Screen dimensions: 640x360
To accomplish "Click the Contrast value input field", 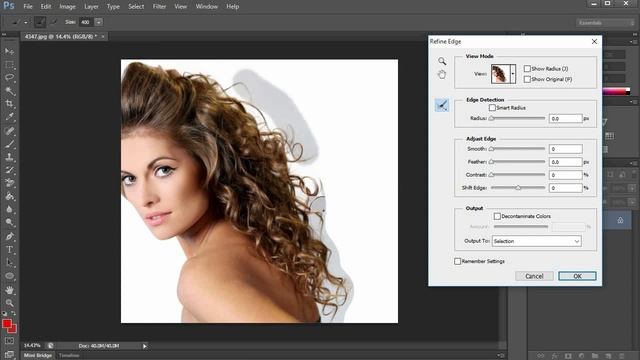I will (566, 175).
